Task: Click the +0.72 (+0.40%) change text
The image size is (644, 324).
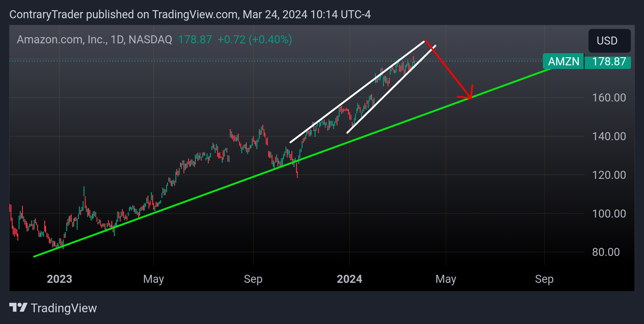Action: [x=255, y=40]
